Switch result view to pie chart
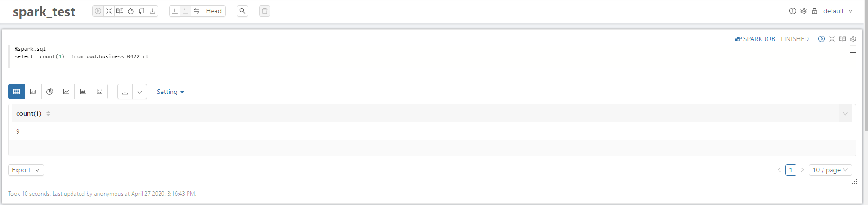Viewport: 868px width, 205px height. click(x=50, y=92)
